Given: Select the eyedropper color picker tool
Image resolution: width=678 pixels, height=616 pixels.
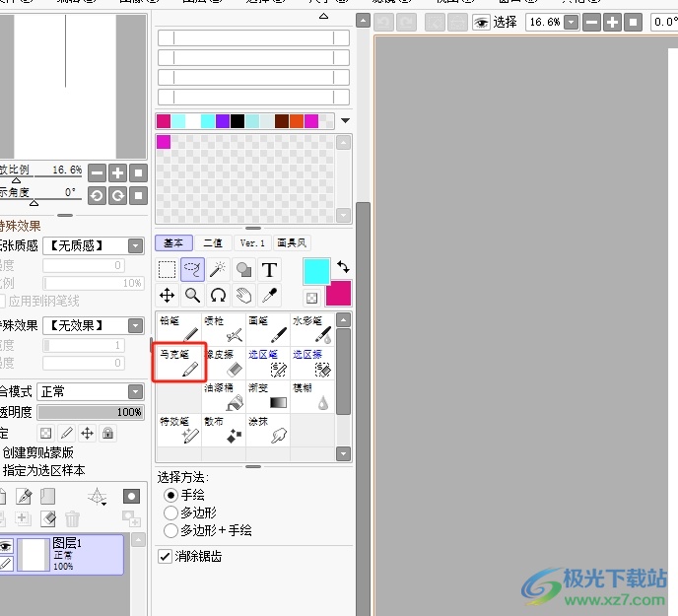Looking at the screenshot, I should tap(269, 296).
